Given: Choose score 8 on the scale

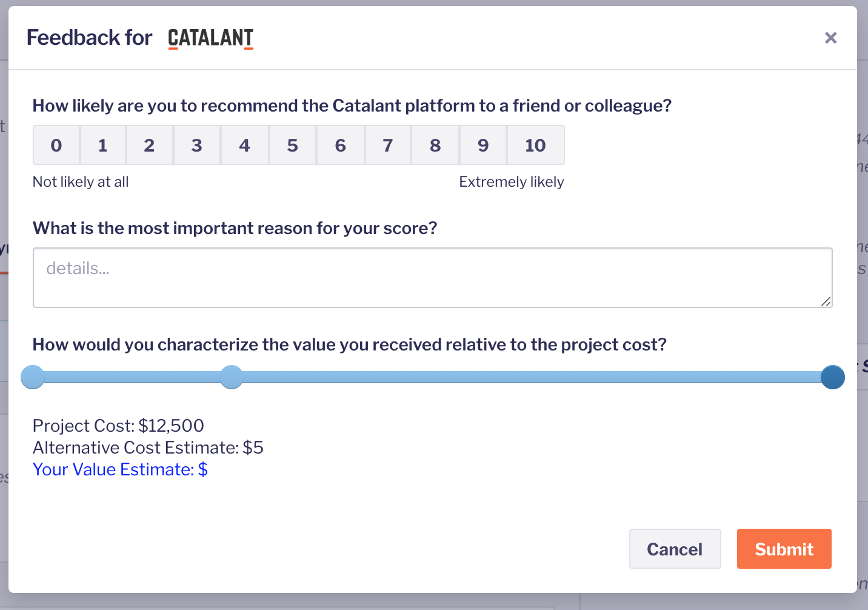Looking at the screenshot, I should click(435, 145).
